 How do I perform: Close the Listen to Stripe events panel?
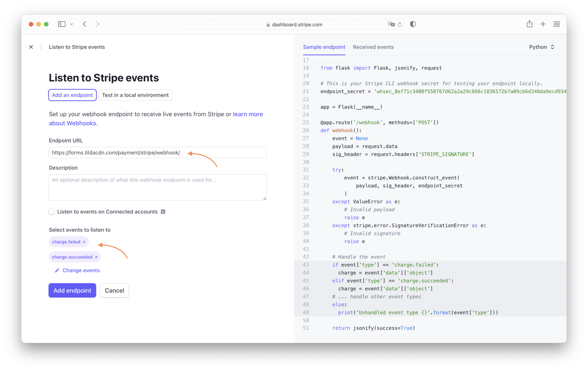(31, 47)
